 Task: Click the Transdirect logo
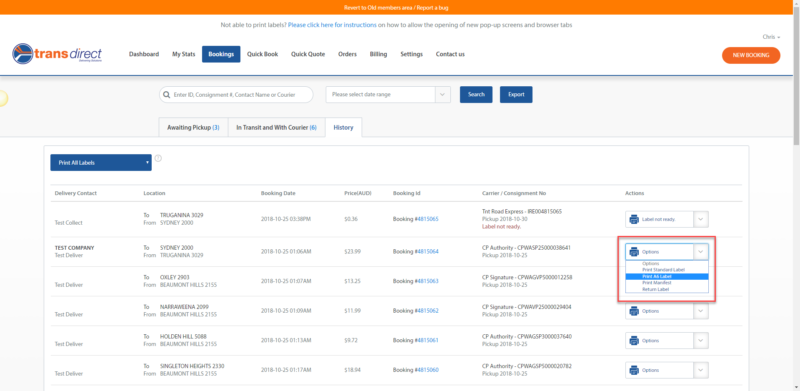pyautogui.click(x=57, y=54)
